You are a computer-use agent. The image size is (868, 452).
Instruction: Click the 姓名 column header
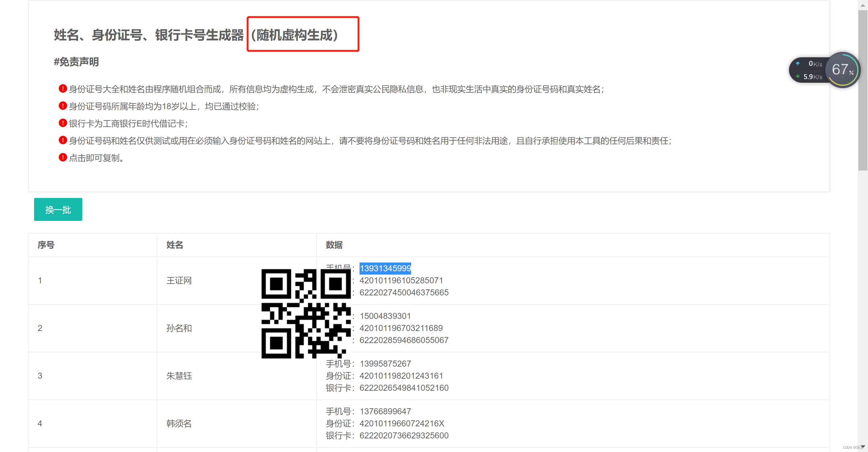pyautogui.click(x=175, y=245)
